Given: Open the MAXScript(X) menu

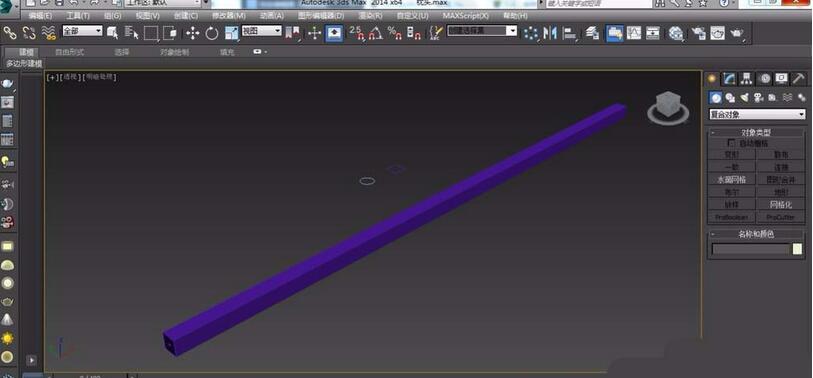Looking at the screenshot, I should (x=465, y=16).
